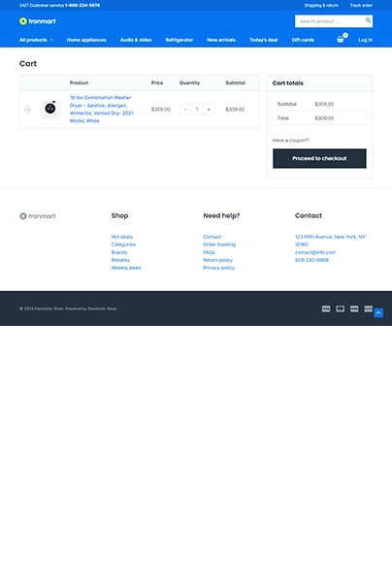Go to Today's deal menu item
Screen dimensions: 392x582
pos(264,40)
